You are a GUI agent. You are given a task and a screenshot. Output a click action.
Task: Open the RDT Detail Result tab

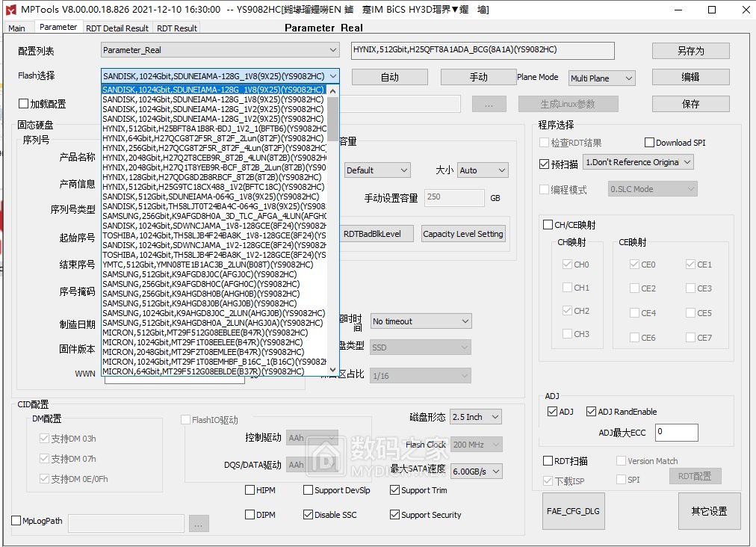(x=117, y=27)
